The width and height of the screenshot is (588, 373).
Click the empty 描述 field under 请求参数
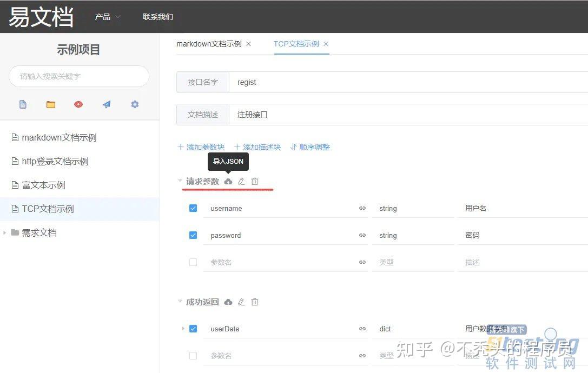523,262
